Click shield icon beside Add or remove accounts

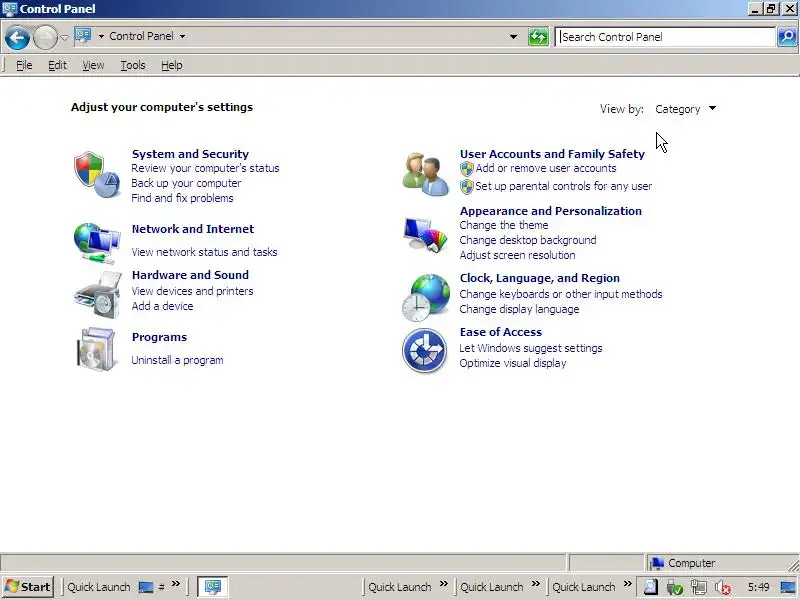466,169
